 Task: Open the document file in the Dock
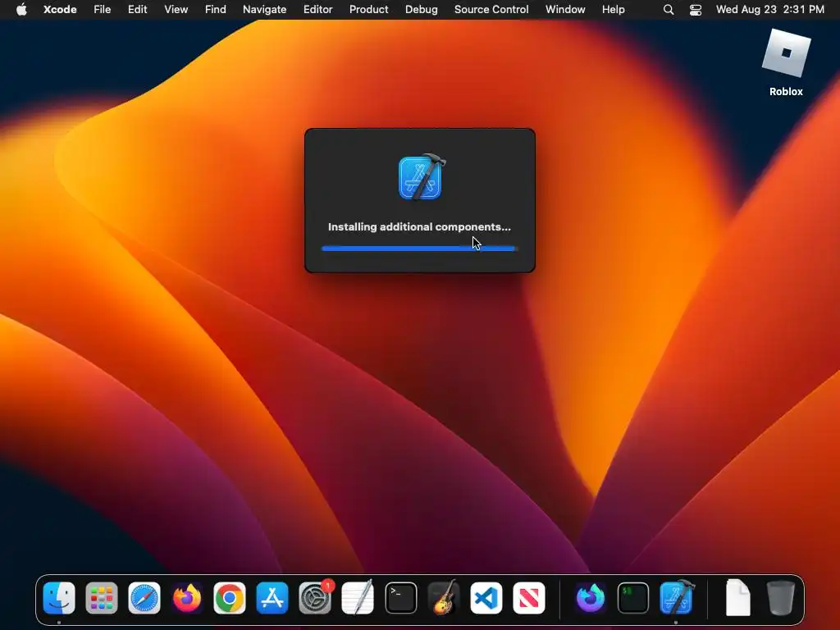pos(737,597)
